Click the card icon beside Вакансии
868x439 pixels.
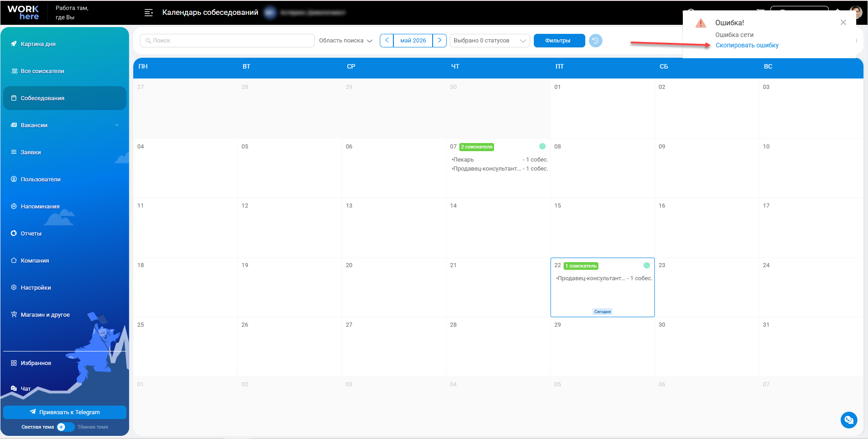tap(14, 125)
